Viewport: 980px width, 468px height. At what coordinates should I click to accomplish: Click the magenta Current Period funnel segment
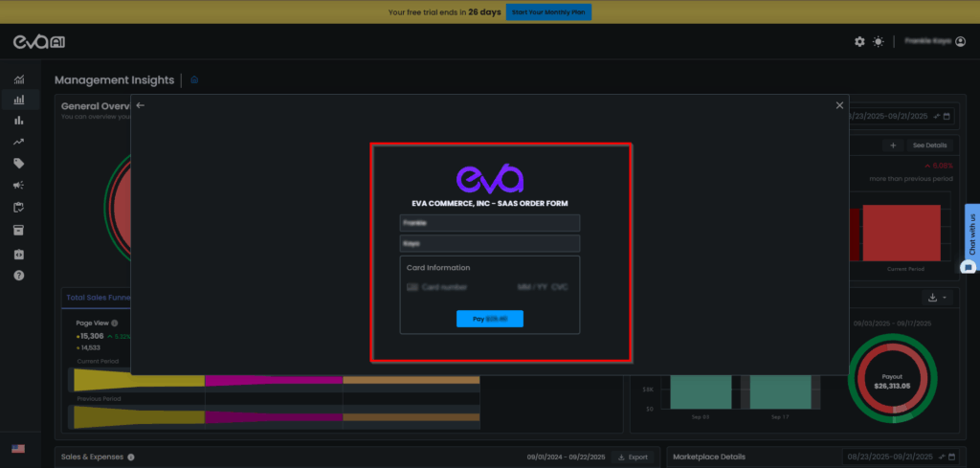point(274,380)
